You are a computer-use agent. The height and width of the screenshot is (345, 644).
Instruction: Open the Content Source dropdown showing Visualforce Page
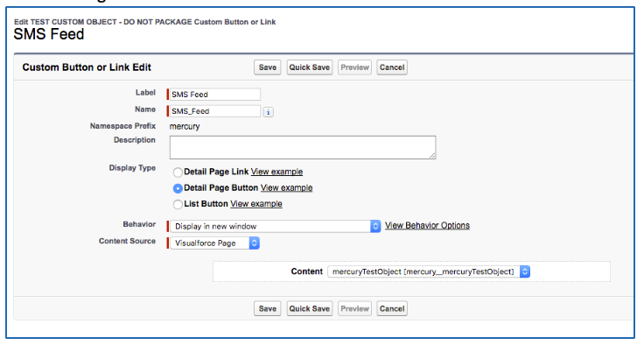coord(214,243)
